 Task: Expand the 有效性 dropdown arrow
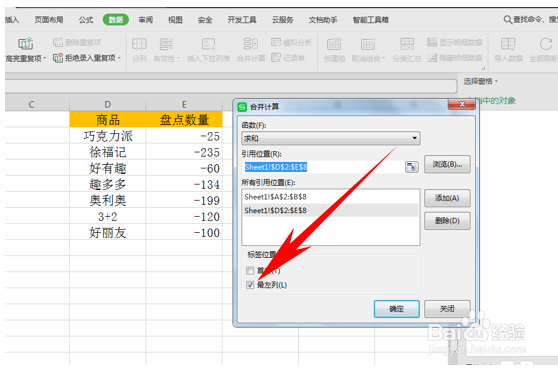coord(178,58)
